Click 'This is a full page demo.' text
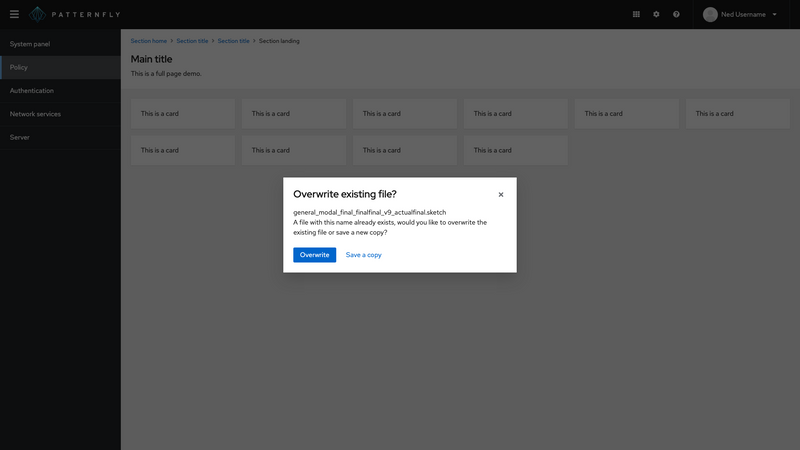The width and height of the screenshot is (800, 450). pyautogui.click(x=166, y=73)
